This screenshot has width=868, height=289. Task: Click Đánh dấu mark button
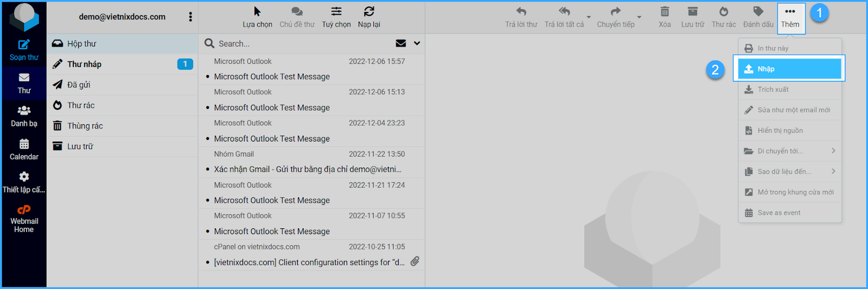coord(758,17)
